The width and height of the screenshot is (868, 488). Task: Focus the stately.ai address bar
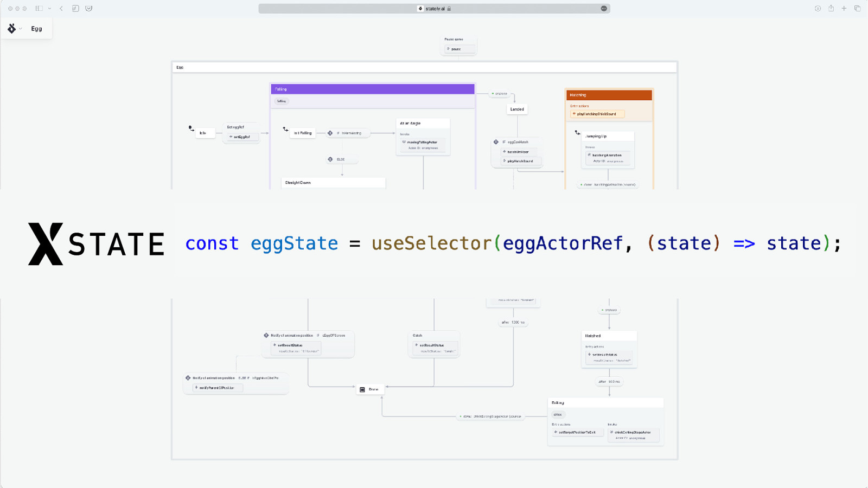(434, 9)
